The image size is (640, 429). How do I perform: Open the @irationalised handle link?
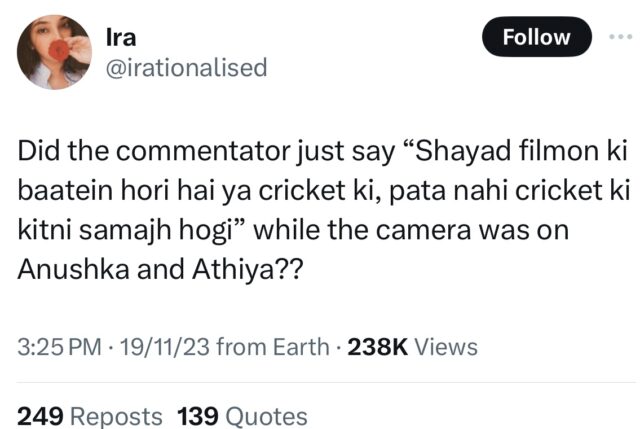tap(186, 67)
